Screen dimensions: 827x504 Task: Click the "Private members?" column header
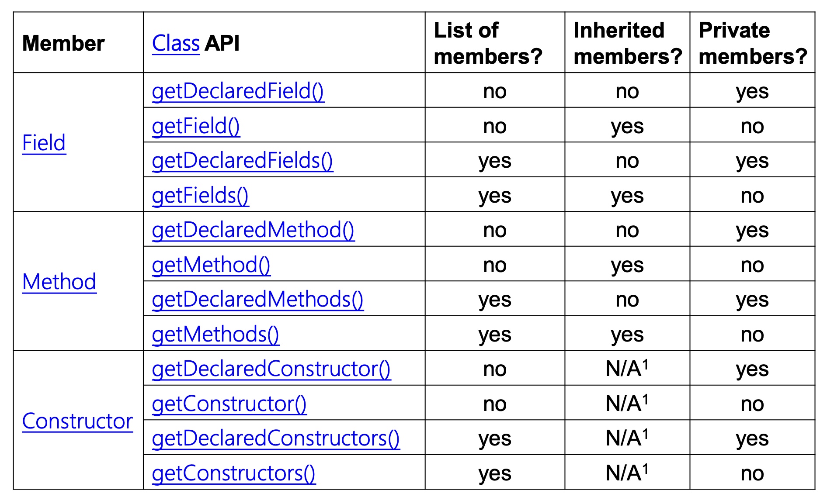tap(752, 43)
